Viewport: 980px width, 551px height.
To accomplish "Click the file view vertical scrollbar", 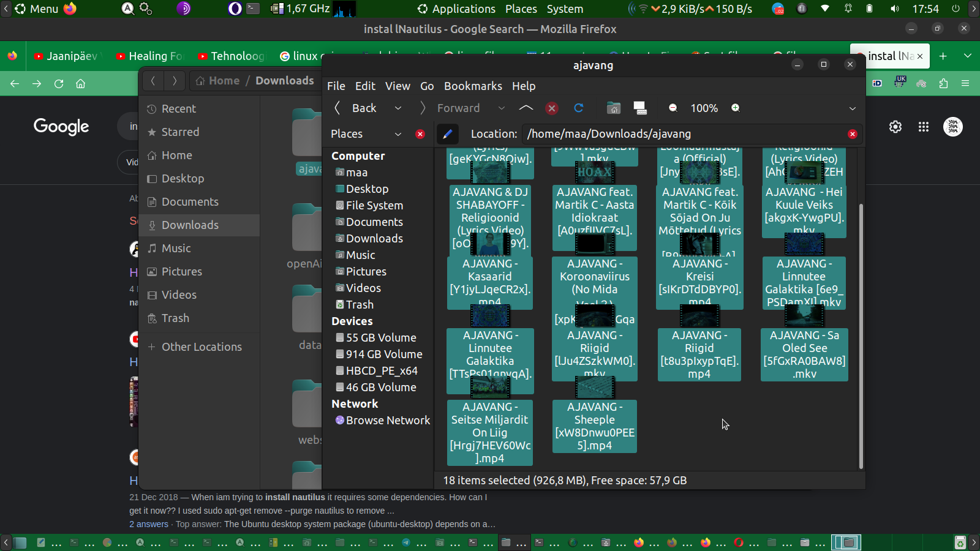I will (861, 335).
